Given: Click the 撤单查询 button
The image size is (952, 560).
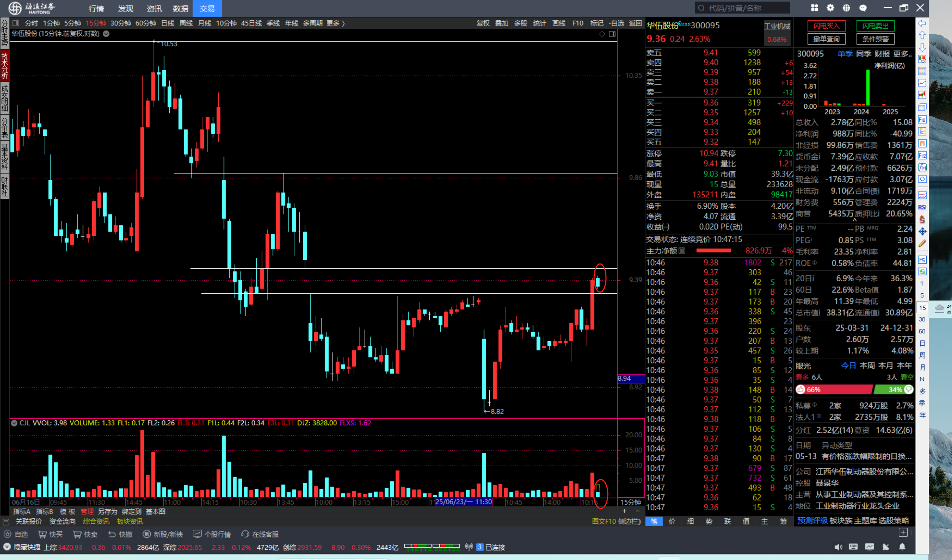Looking at the screenshot, I should 827,39.
